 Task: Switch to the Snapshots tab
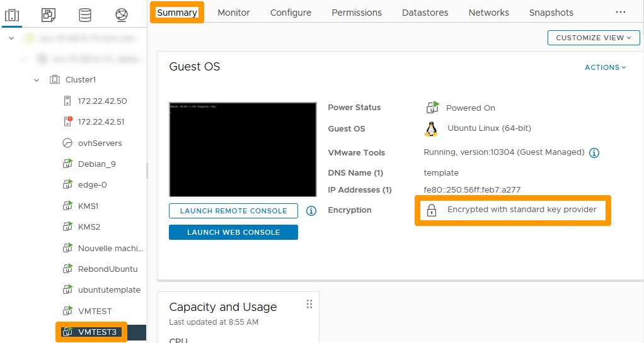coord(551,13)
